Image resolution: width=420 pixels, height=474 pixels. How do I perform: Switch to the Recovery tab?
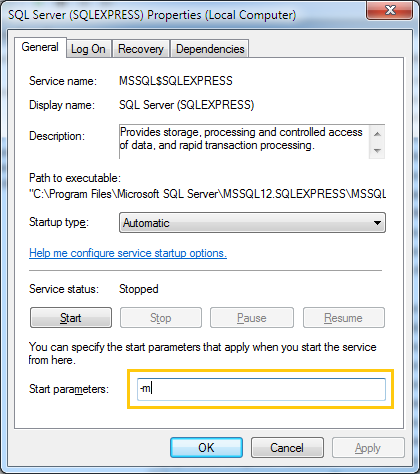(x=141, y=49)
